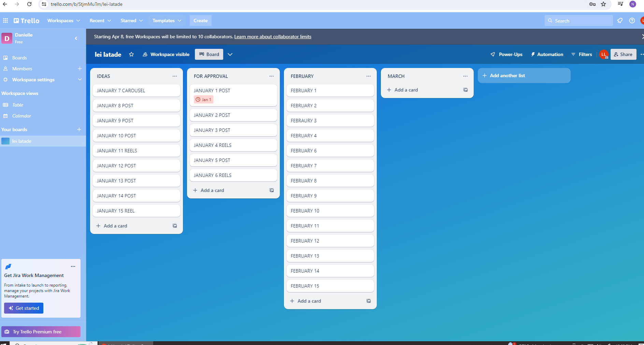Viewport: 644px width, 345px height.
Task: Open collaborator limits learn more link
Action: (273, 37)
